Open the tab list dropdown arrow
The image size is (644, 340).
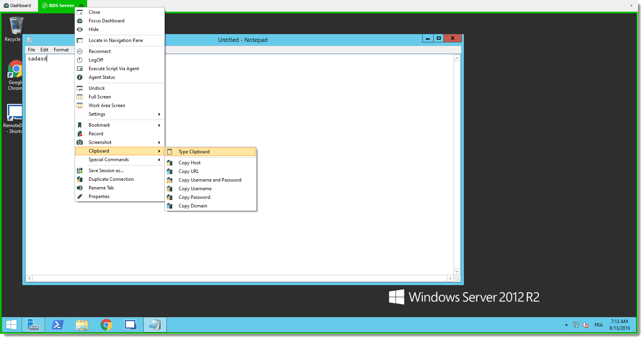[x=631, y=5]
